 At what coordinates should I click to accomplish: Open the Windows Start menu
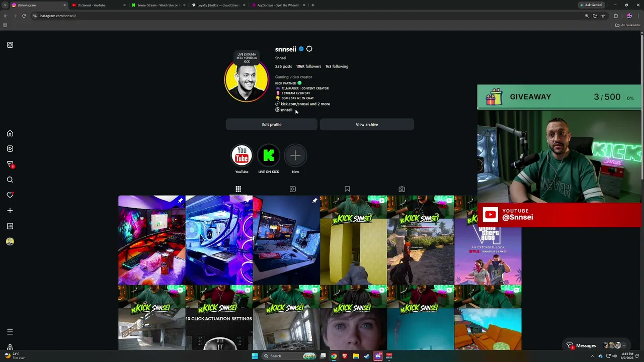coord(255,356)
